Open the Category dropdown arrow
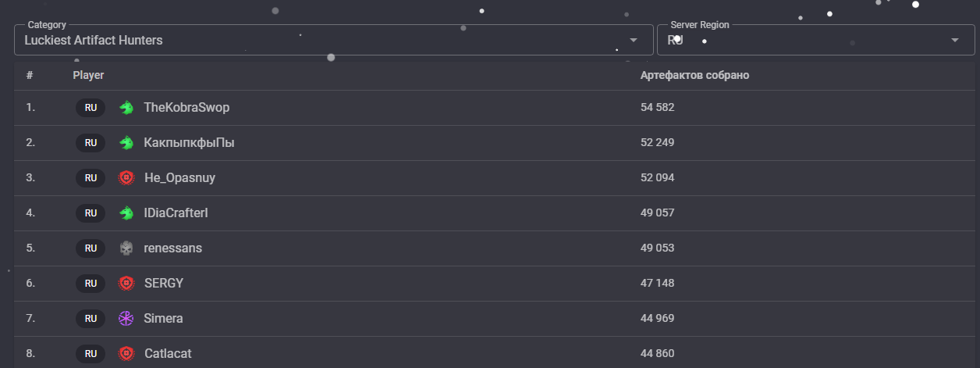 pos(634,40)
